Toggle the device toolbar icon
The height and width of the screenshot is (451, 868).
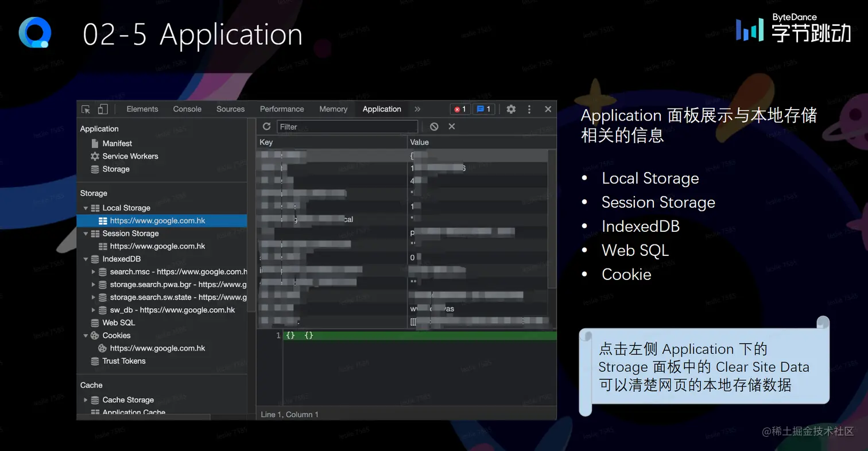coord(103,109)
